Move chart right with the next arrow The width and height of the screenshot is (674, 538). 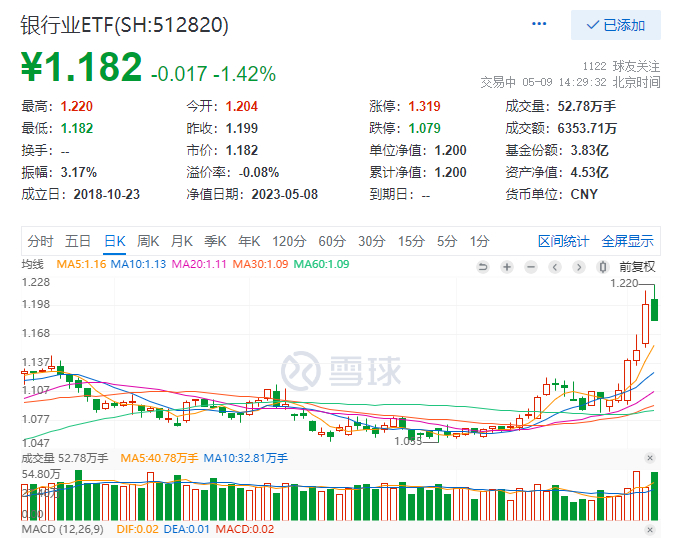coord(579,267)
